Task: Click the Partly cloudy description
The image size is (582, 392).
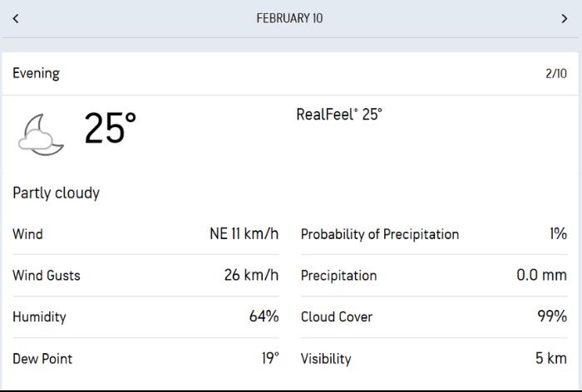Action: pyautogui.click(x=56, y=193)
